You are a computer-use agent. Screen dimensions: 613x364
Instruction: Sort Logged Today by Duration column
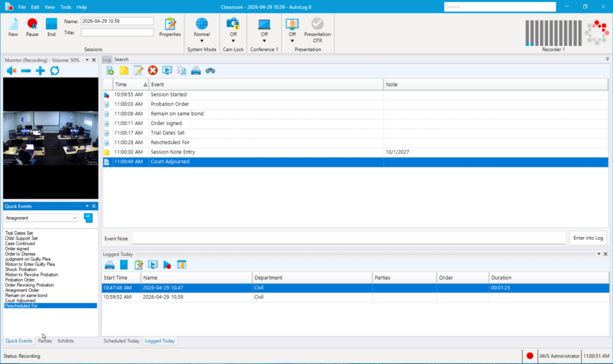(x=548, y=278)
